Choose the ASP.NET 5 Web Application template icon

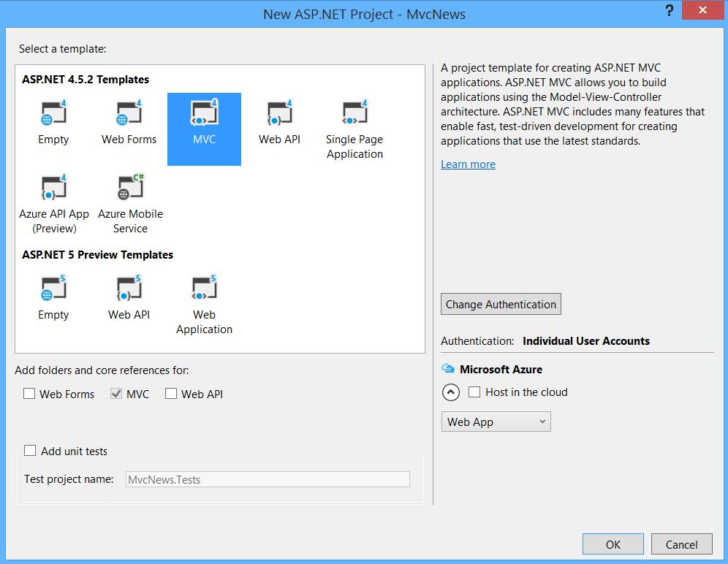[x=204, y=289]
